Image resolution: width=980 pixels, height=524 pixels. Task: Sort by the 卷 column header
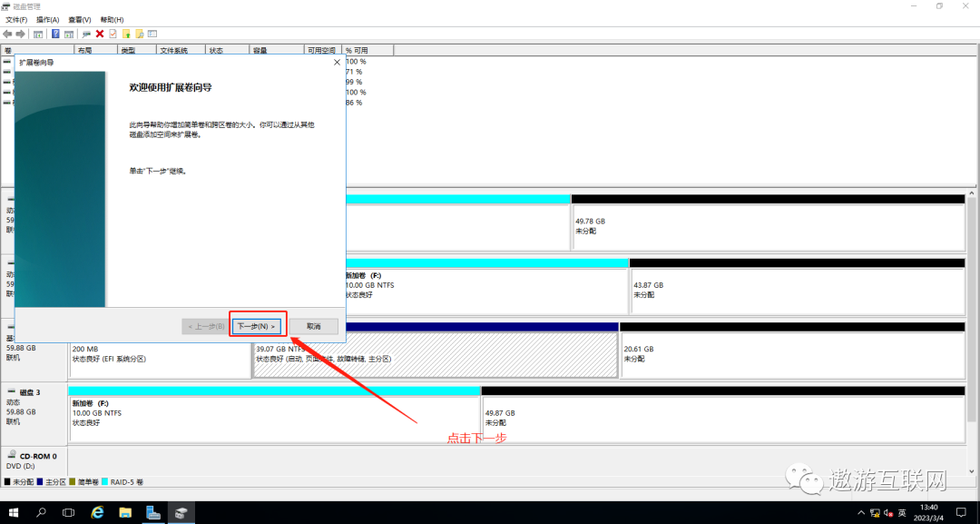pos(38,51)
